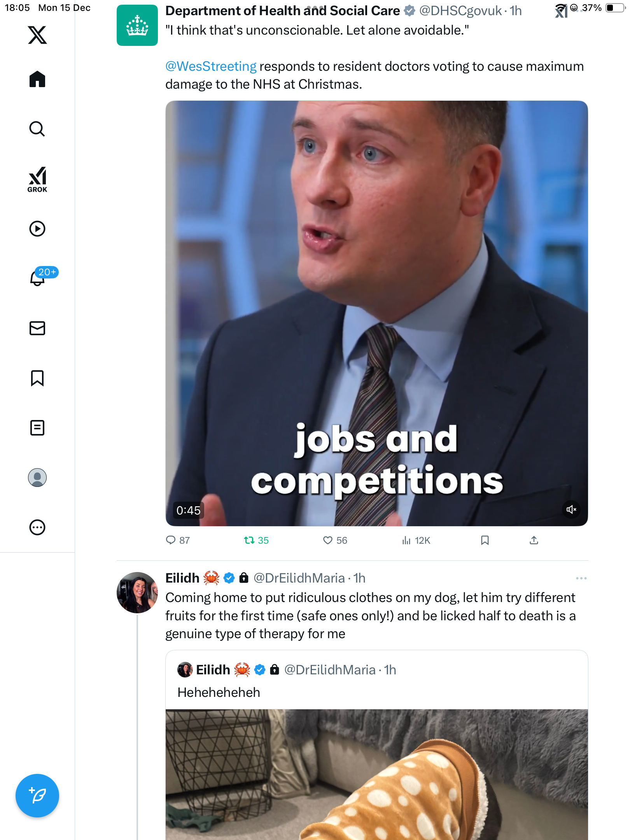Open replies on the DHSC tweet
This screenshot has width=630, height=840.
click(x=171, y=540)
